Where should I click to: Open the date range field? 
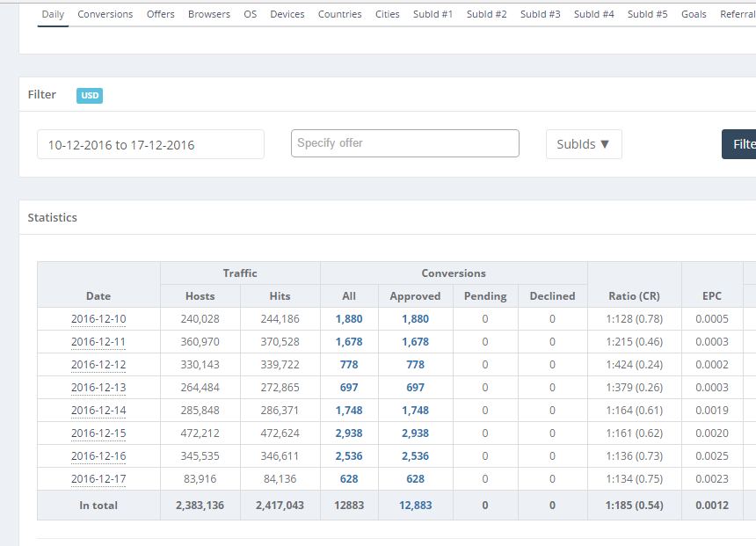coord(150,144)
